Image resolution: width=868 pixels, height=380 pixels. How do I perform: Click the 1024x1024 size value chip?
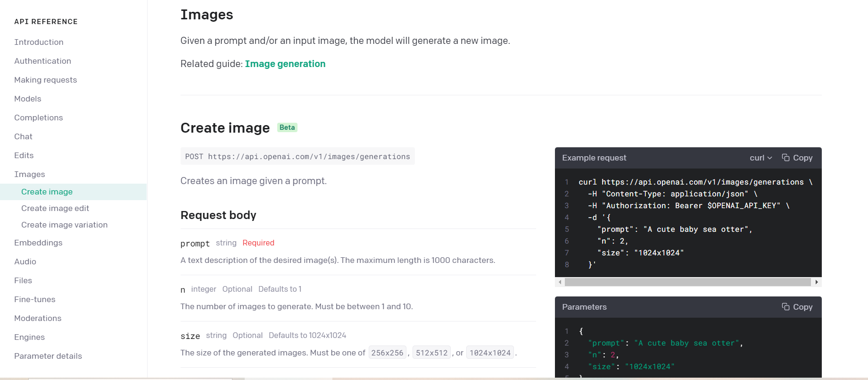point(490,353)
